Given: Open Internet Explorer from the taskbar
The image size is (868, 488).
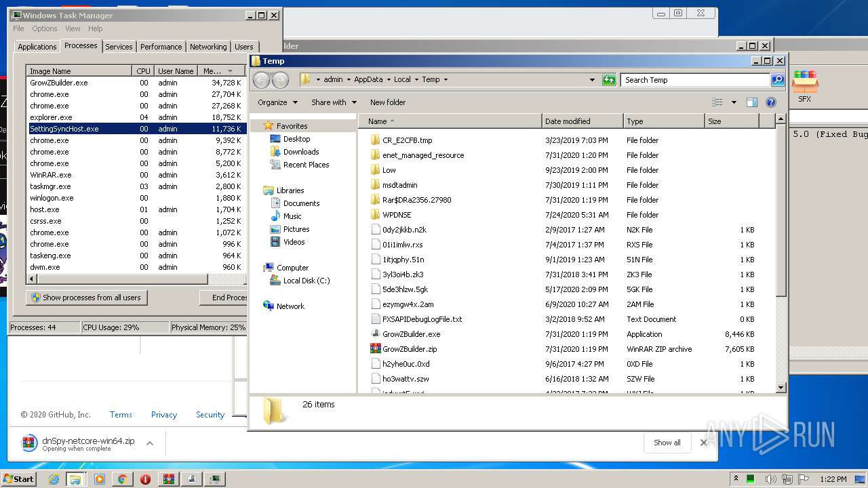Looking at the screenshot, I should (x=54, y=479).
